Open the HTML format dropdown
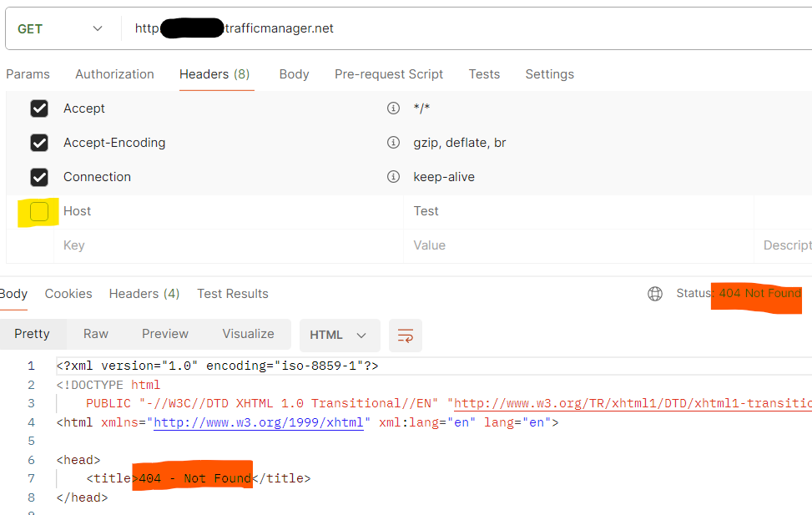 pyautogui.click(x=340, y=336)
